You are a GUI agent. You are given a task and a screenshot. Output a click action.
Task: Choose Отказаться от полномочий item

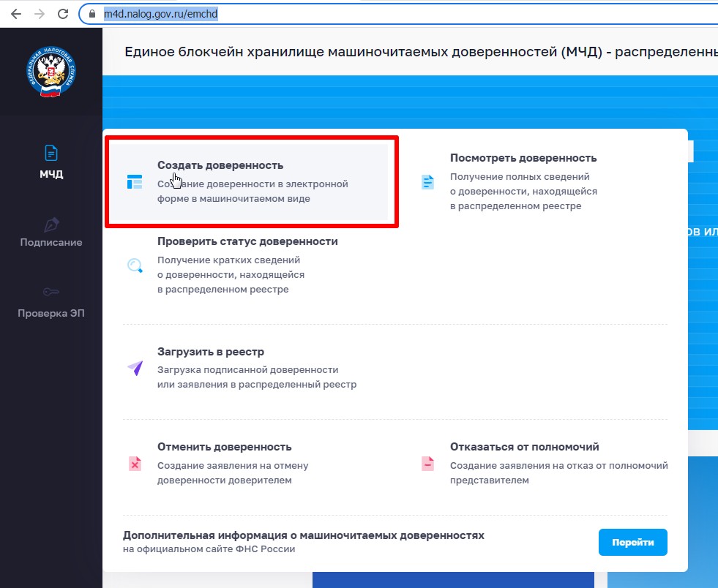coord(524,447)
